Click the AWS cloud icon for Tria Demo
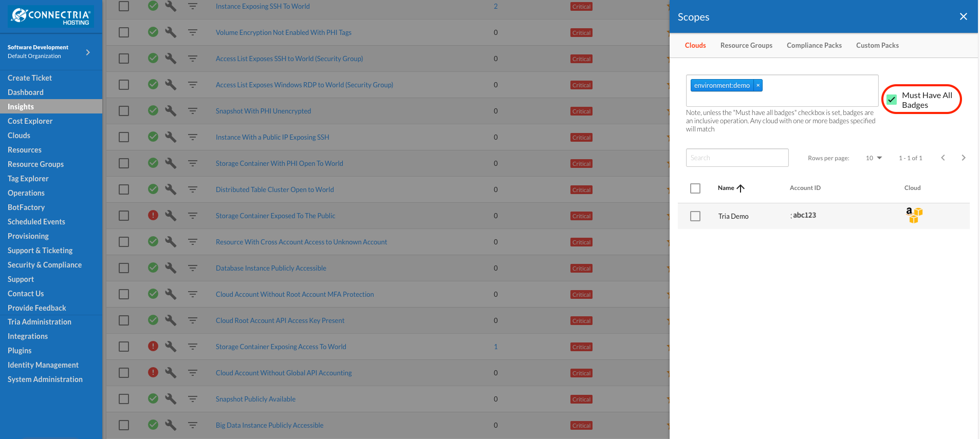The height and width of the screenshot is (439, 980). [x=914, y=215]
